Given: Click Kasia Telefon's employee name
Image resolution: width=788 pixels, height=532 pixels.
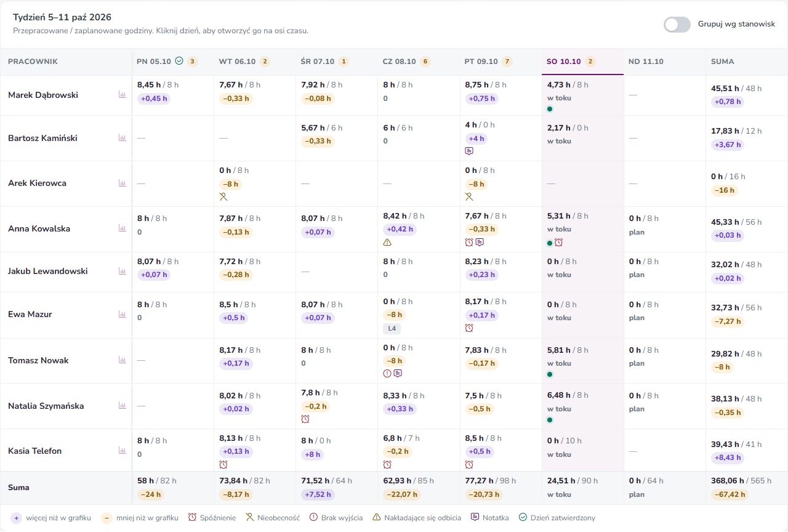Looking at the screenshot, I should [x=35, y=451].
